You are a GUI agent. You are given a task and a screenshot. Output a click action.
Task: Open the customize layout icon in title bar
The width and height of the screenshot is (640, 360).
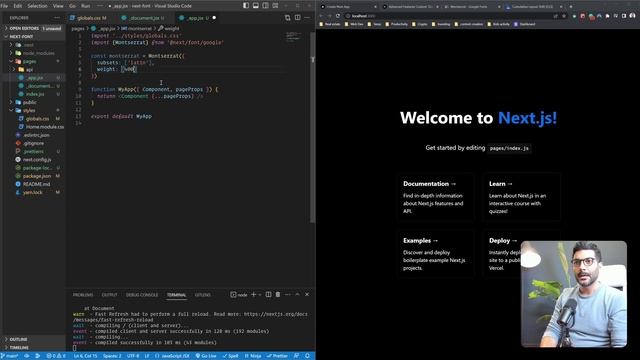click(x=276, y=6)
